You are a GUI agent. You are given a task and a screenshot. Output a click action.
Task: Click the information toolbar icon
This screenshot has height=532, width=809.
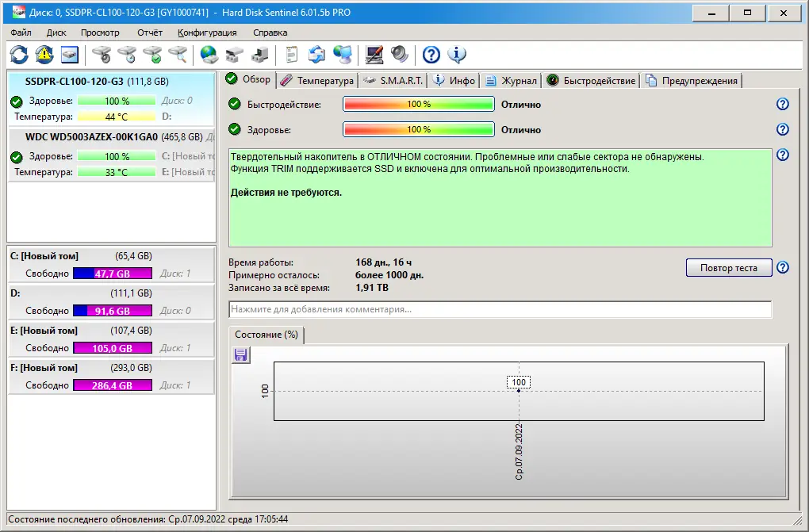pos(458,54)
